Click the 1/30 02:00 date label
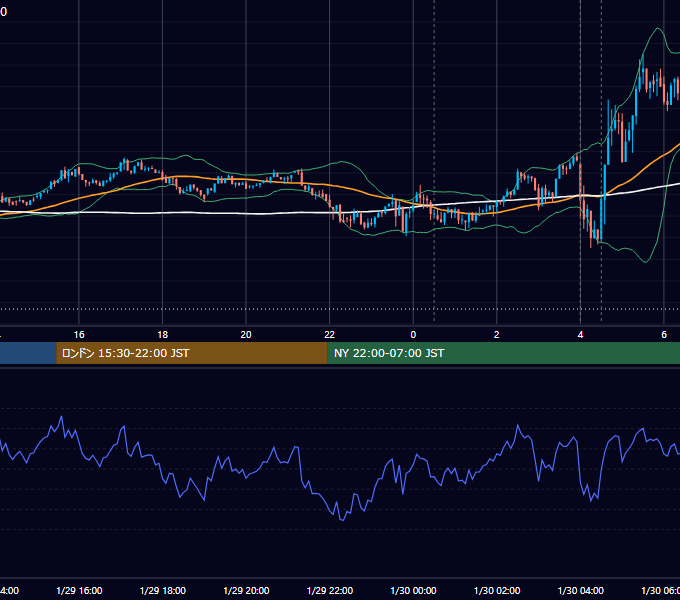The height and width of the screenshot is (600, 680). 497,591
